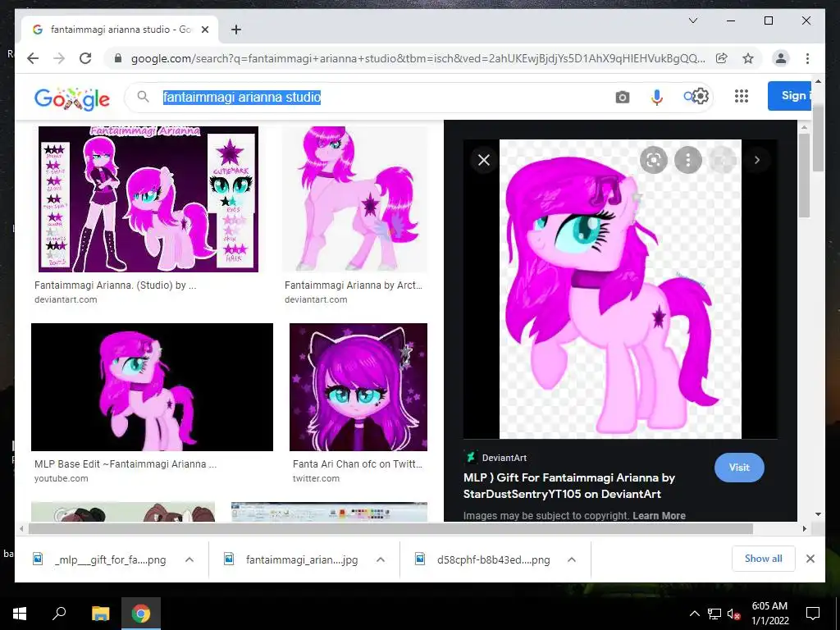
Task: Expand options for fantaimmagi_arian jpg download
Action: [381, 559]
